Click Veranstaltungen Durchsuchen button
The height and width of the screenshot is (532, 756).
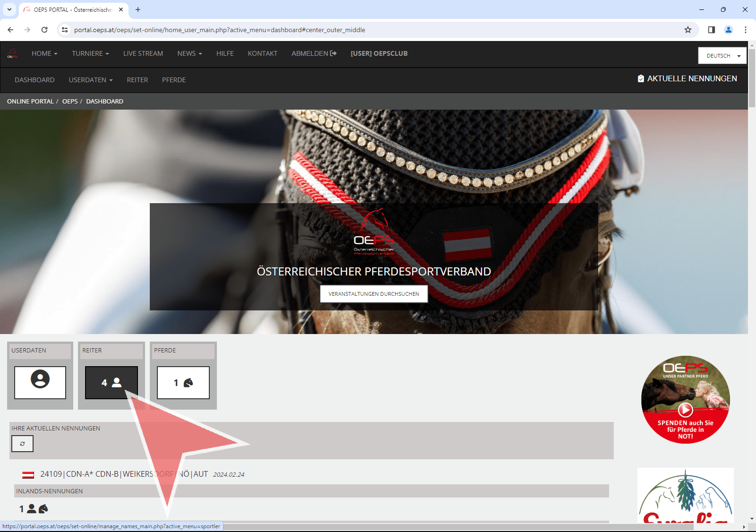click(x=374, y=294)
